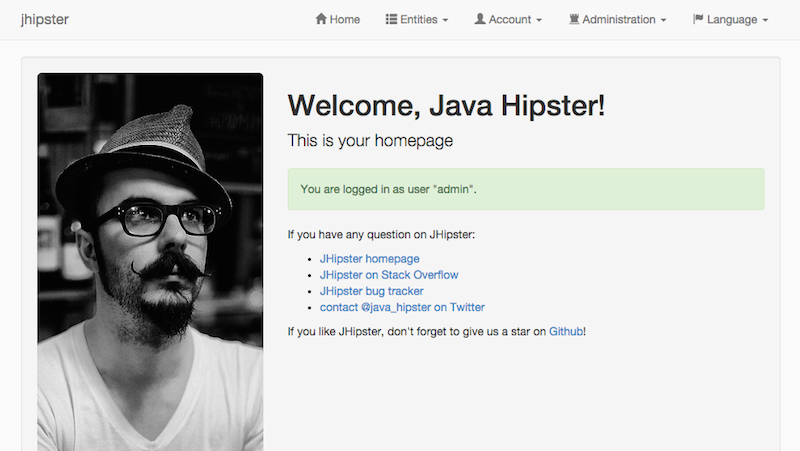Open the JHipster bug tracker link
Screen dimensions: 800x451
371,291
